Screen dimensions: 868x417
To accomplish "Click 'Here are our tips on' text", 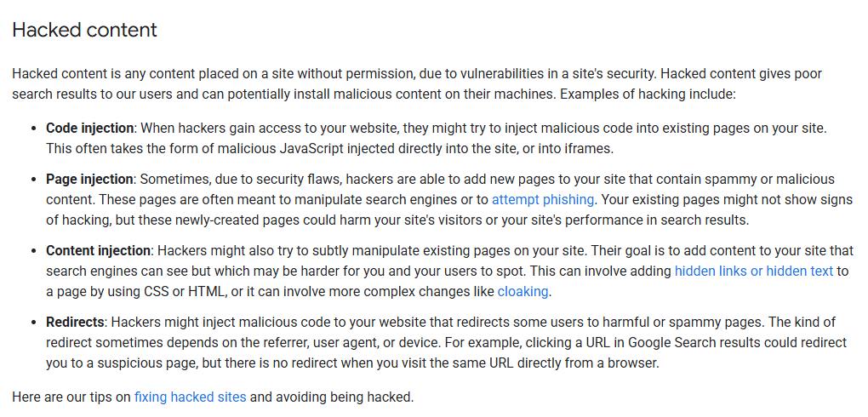I will 71,397.
